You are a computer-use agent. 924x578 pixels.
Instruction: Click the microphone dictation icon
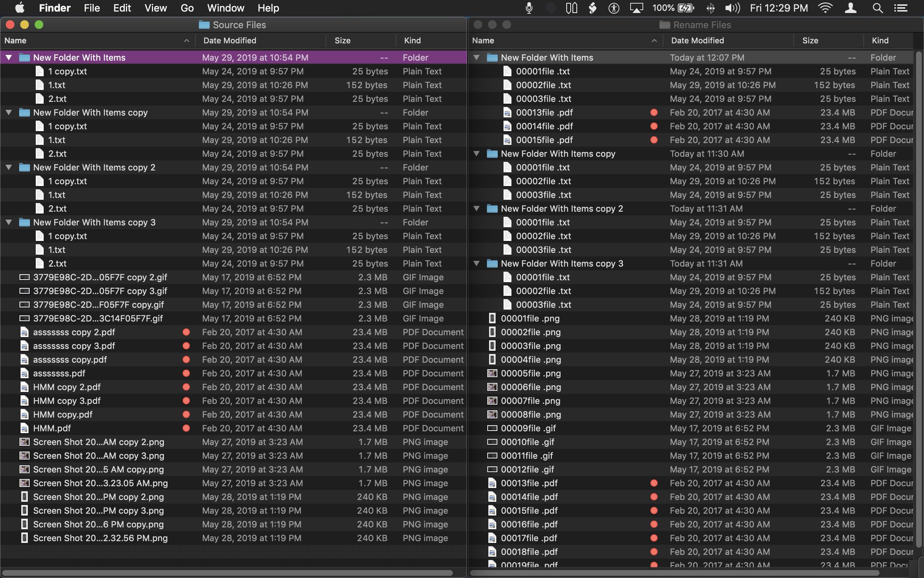[x=529, y=8]
